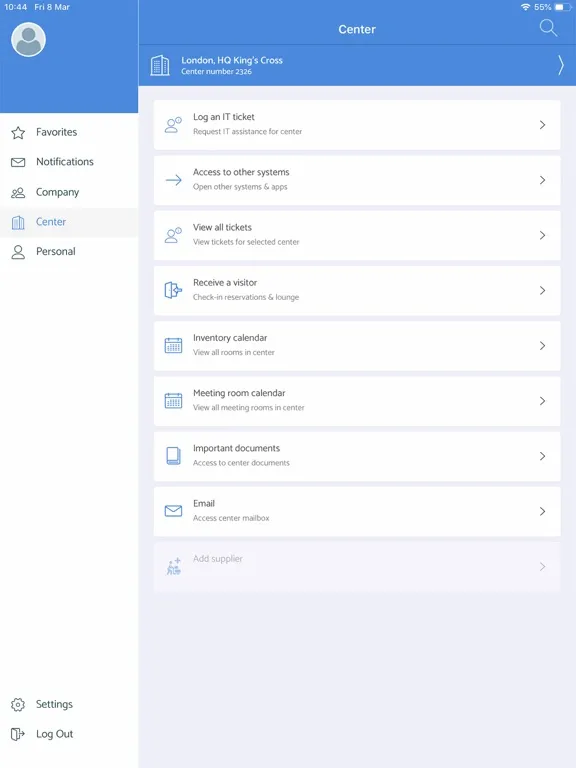Click the Personal person icon
The height and width of the screenshot is (768, 576).
(18, 252)
